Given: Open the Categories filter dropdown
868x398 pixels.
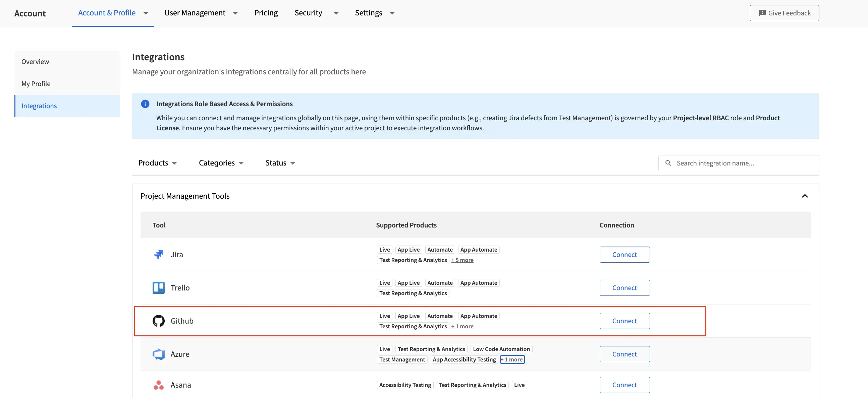Looking at the screenshot, I should click(x=221, y=163).
